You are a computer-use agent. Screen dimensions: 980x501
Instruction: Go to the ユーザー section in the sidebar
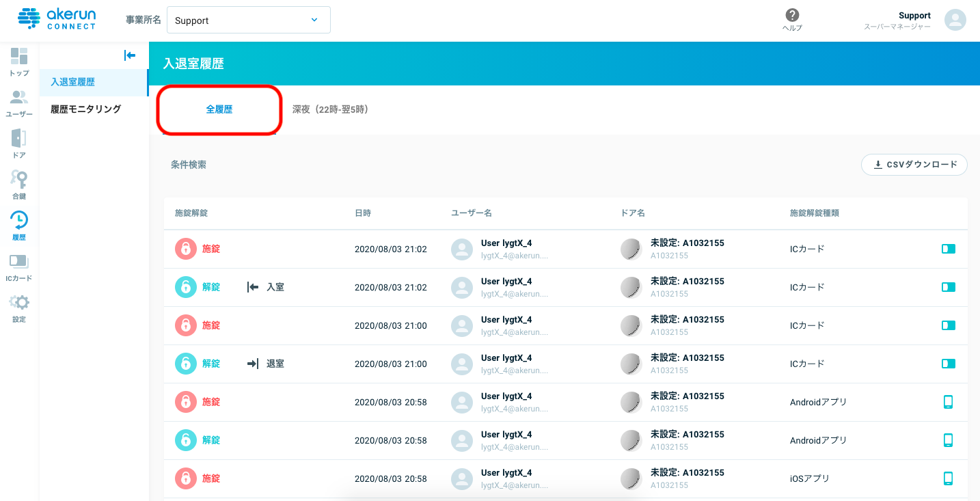point(19,103)
